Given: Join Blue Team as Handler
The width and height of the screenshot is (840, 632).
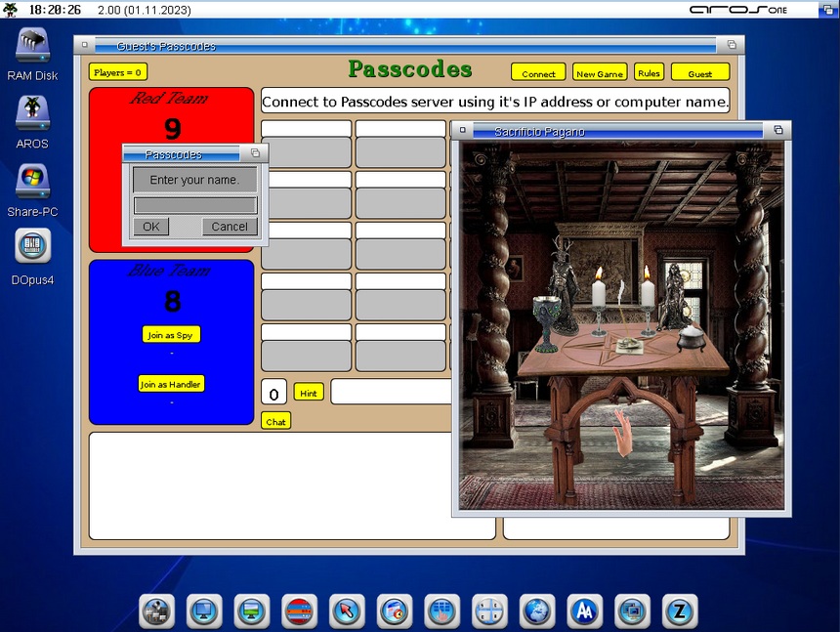Looking at the screenshot, I should coord(171,384).
